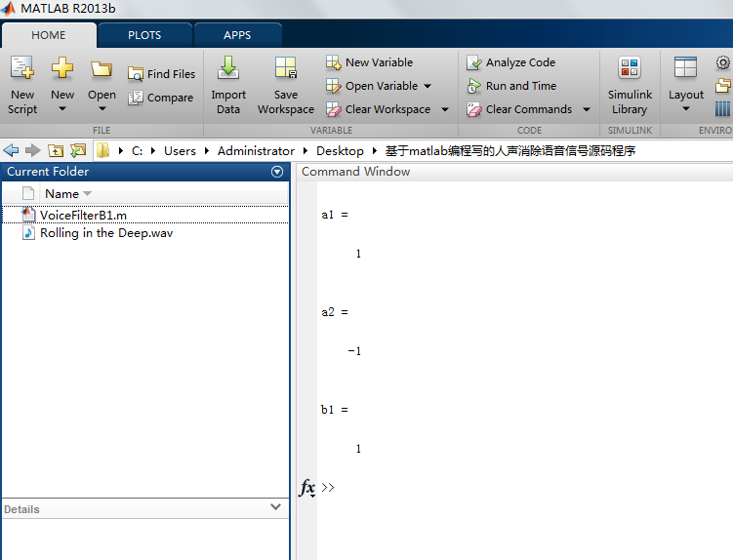The height and width of the screenshot is (560, 733).
Task: Switch to the APPS tab
Action: 237,35
